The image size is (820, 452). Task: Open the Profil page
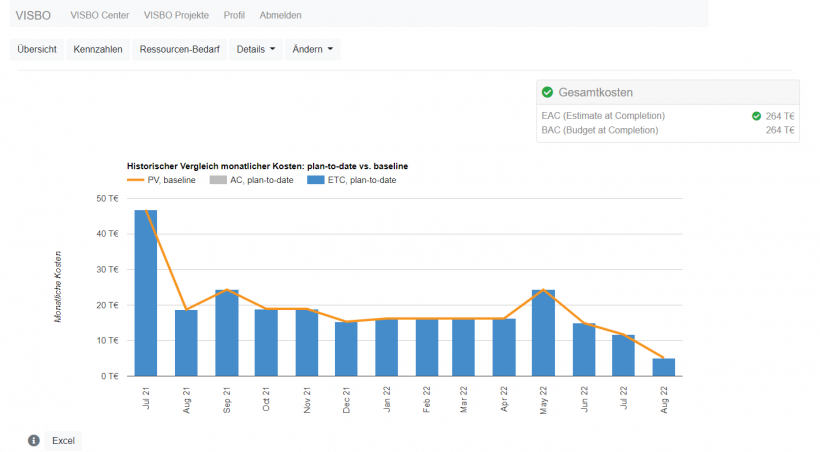(x=235, y=15)
